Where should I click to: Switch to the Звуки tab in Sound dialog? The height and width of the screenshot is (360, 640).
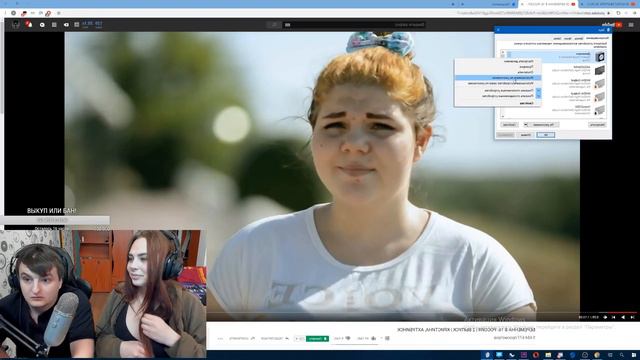(568, 38)
